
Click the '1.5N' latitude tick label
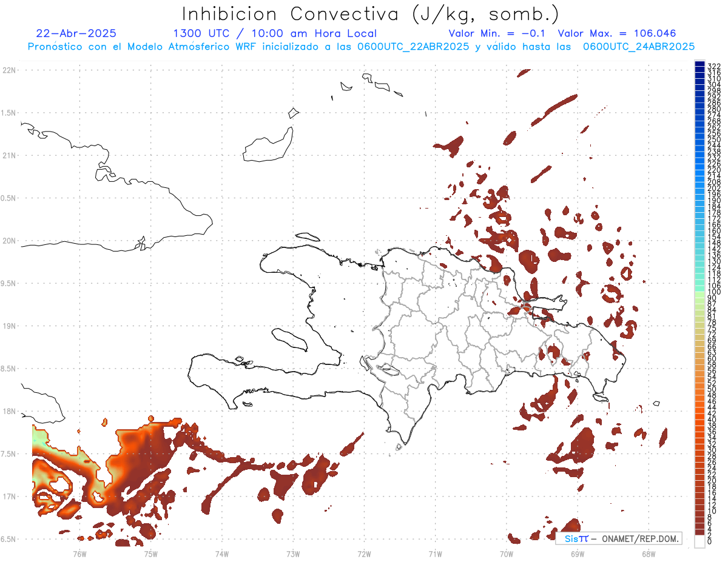9,113
